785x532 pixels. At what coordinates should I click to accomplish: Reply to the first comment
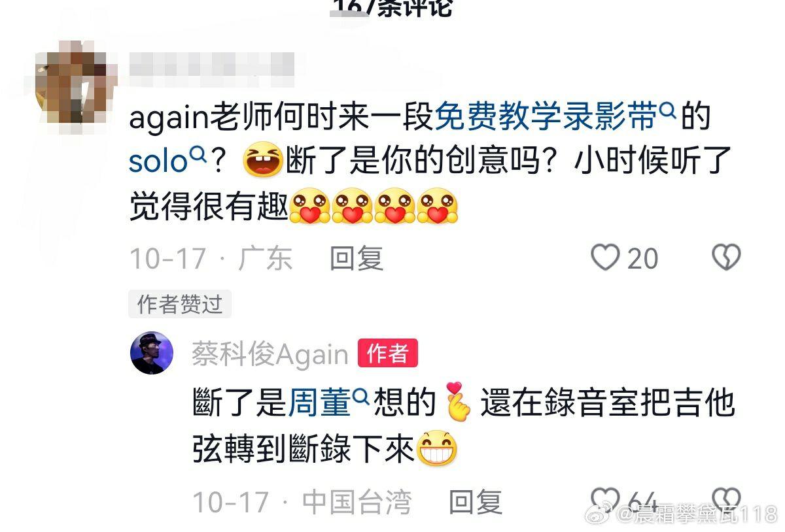pos(356,258)
